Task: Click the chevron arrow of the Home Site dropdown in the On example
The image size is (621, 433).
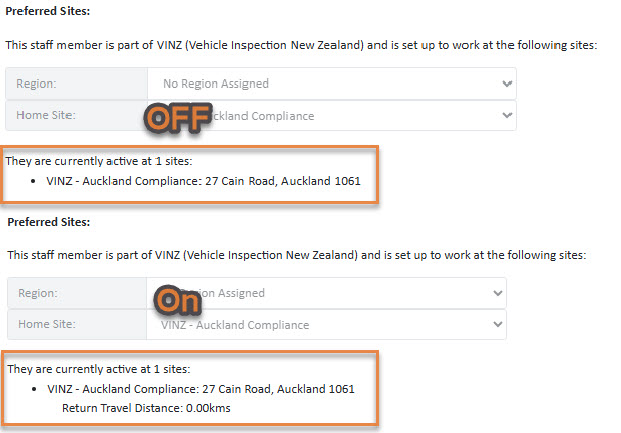Action: pos(497,324)
